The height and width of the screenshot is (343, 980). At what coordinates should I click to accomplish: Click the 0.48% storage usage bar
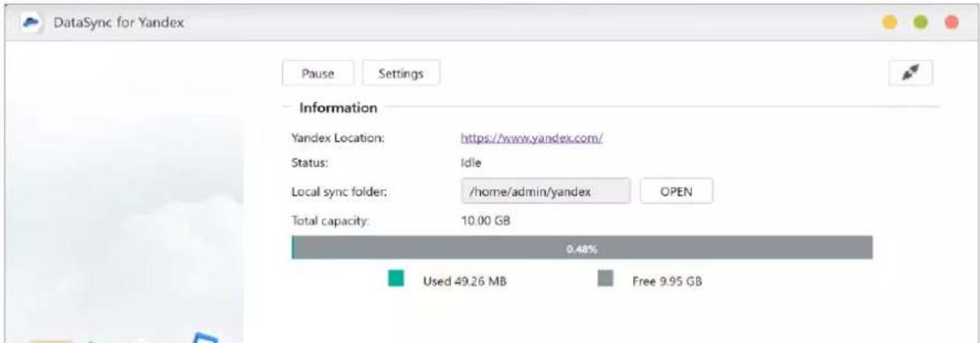(x=582, y=248)
